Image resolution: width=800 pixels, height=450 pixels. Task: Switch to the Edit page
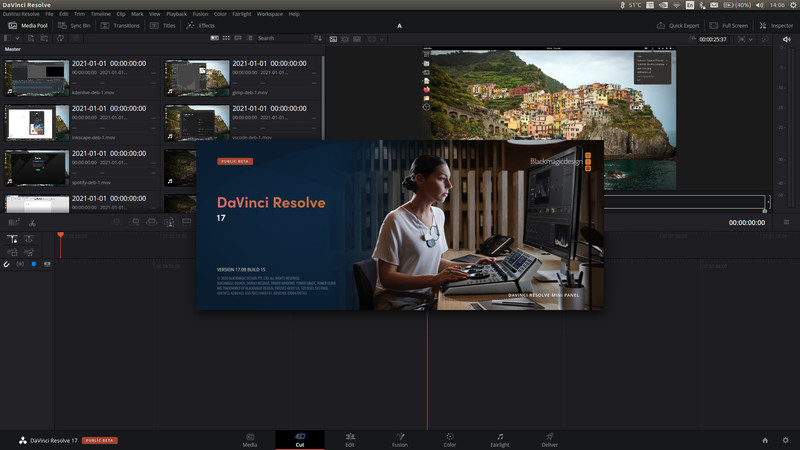[350, 440]
